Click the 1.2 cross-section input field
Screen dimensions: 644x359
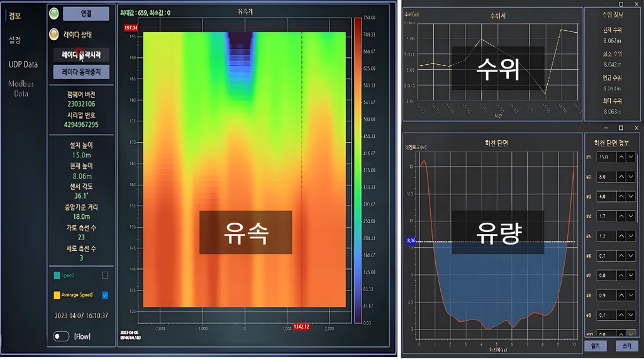pos(606,236)
